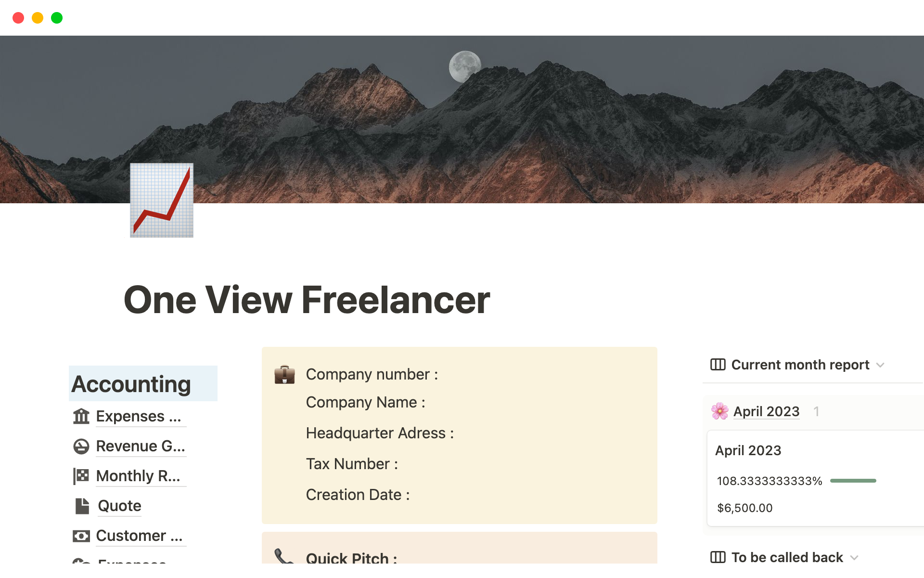
Task: Click the Company Name field line
Action: [x=365, y=402]
